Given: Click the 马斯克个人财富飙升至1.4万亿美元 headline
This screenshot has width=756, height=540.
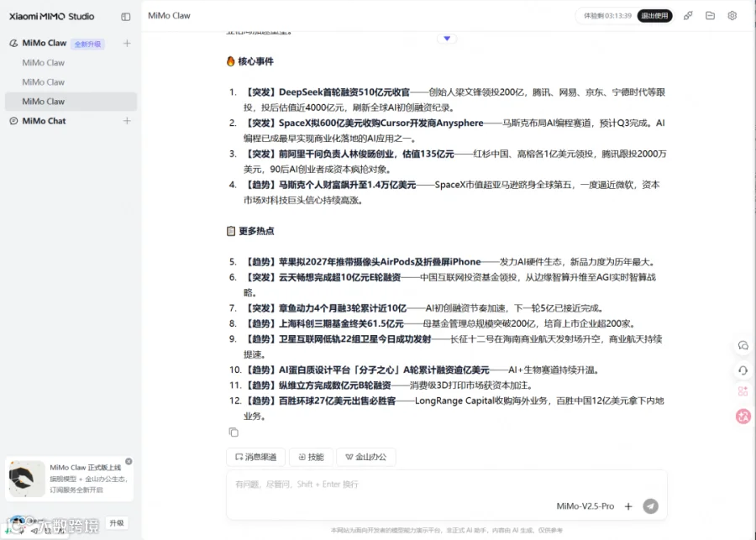Looking at the screenshot, I should pyautogui.click(x=347, y=185).
